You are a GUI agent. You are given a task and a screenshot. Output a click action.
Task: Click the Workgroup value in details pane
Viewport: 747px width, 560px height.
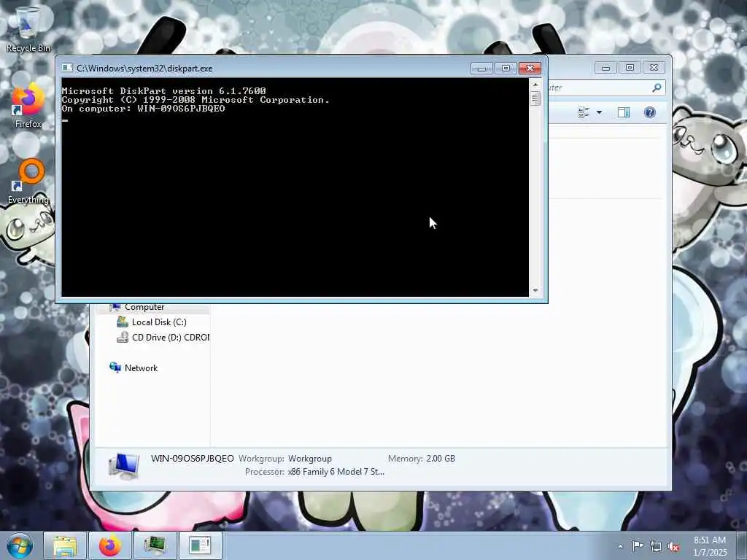[309, 459]
